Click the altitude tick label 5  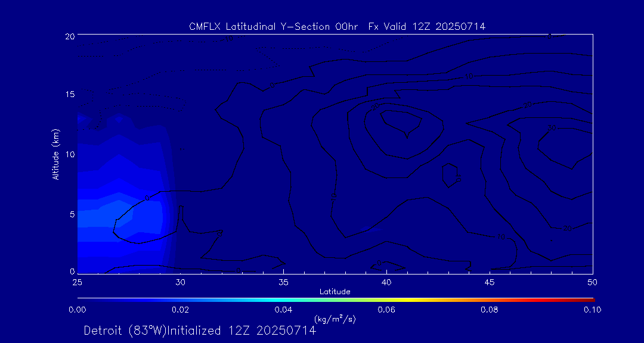pos(72,213)
